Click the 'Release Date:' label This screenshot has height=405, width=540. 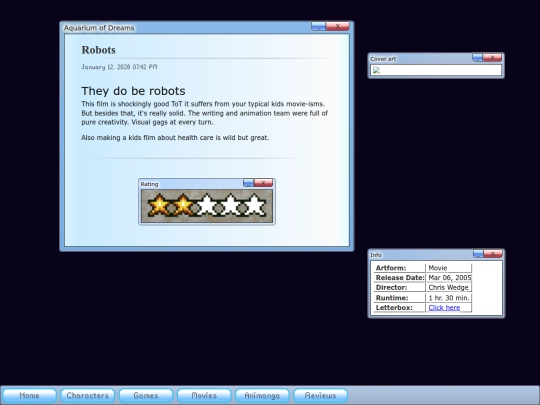click(400, 278)
